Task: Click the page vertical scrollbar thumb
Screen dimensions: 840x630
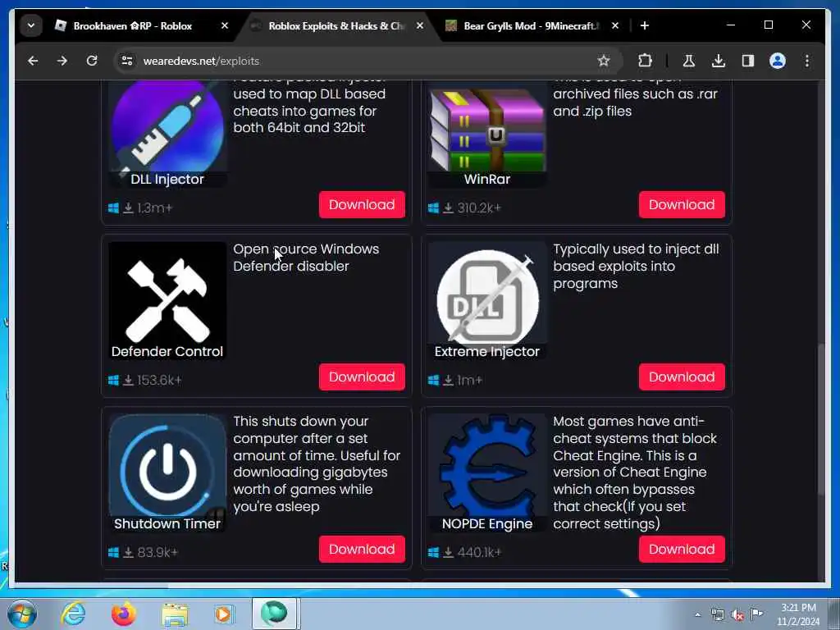Action: point(820,419)
